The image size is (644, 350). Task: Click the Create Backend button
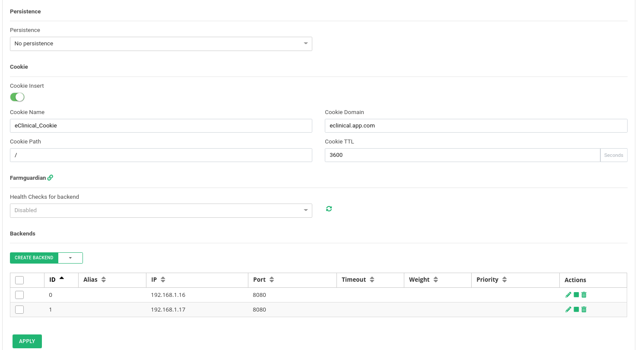pos(34,258)
